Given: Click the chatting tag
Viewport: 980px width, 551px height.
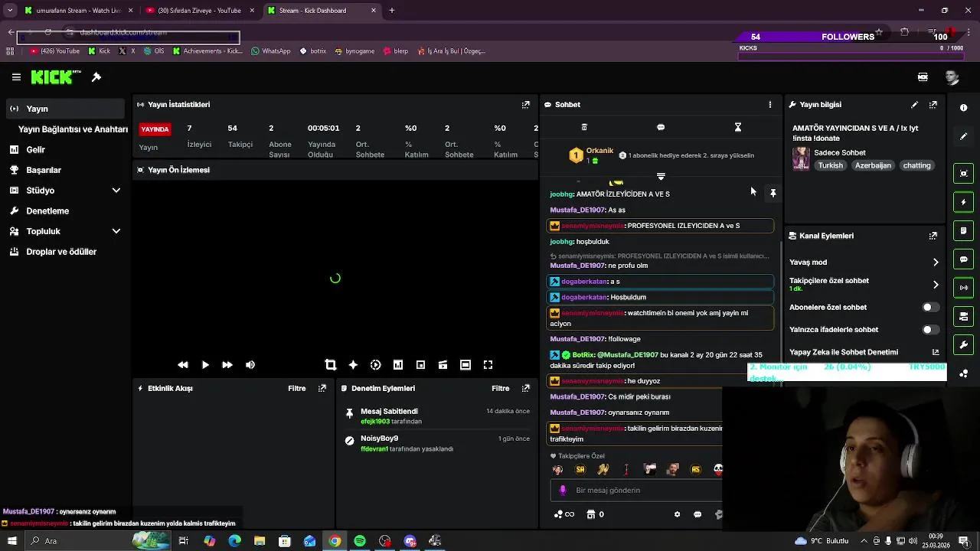Looking at the screenshot, I should 916,165.
